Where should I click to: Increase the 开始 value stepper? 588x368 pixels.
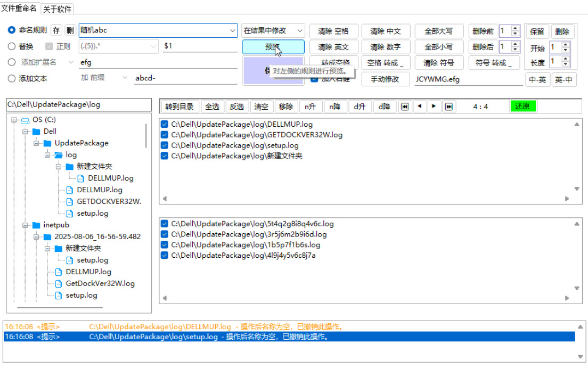coord(566,45)
